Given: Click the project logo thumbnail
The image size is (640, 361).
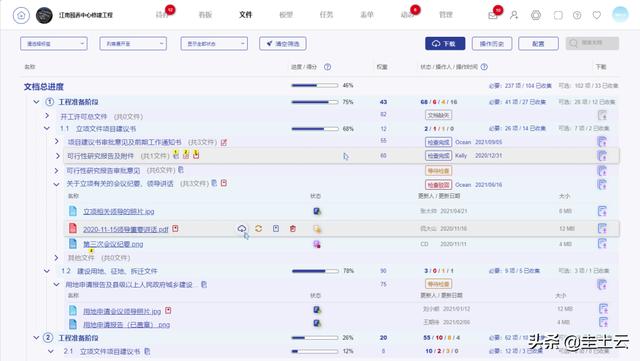Looking at the screenshot, I should 44,16.
